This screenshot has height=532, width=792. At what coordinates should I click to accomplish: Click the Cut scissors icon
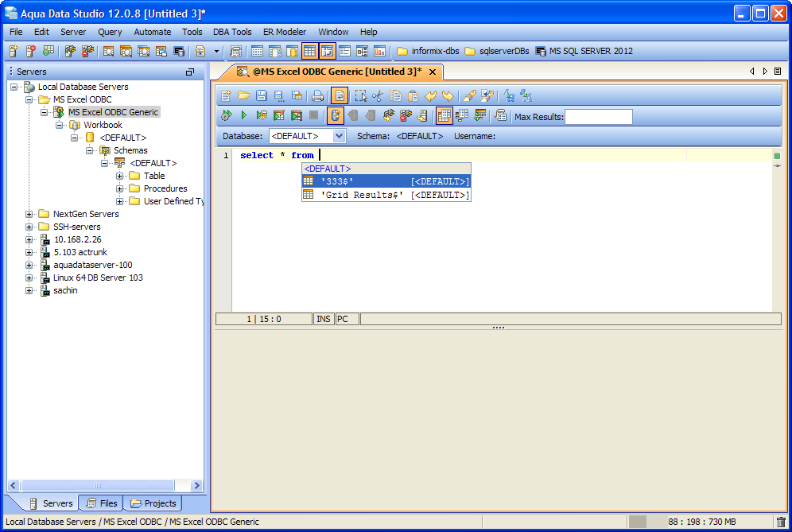click(377, 95)
